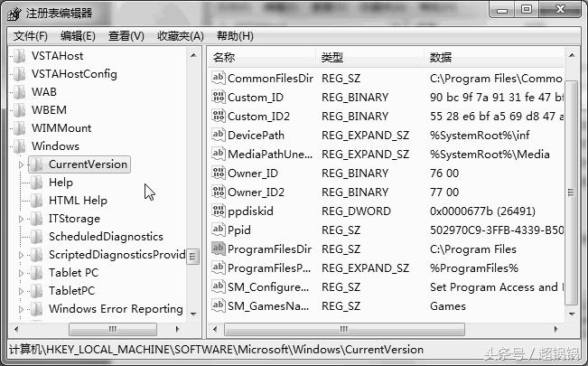Click the folder icon beside ITStorage
Viewport: 588px width, 366px height.
[37, 219]
